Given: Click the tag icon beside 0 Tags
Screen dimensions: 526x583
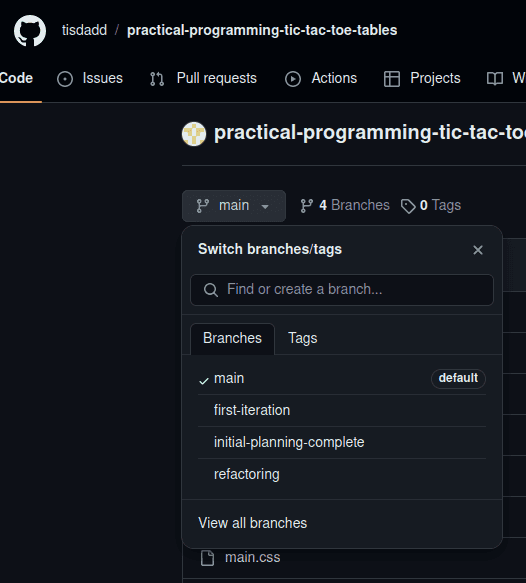Looking at the screenshot, I should pyautogui.click(x=408, y=206).
